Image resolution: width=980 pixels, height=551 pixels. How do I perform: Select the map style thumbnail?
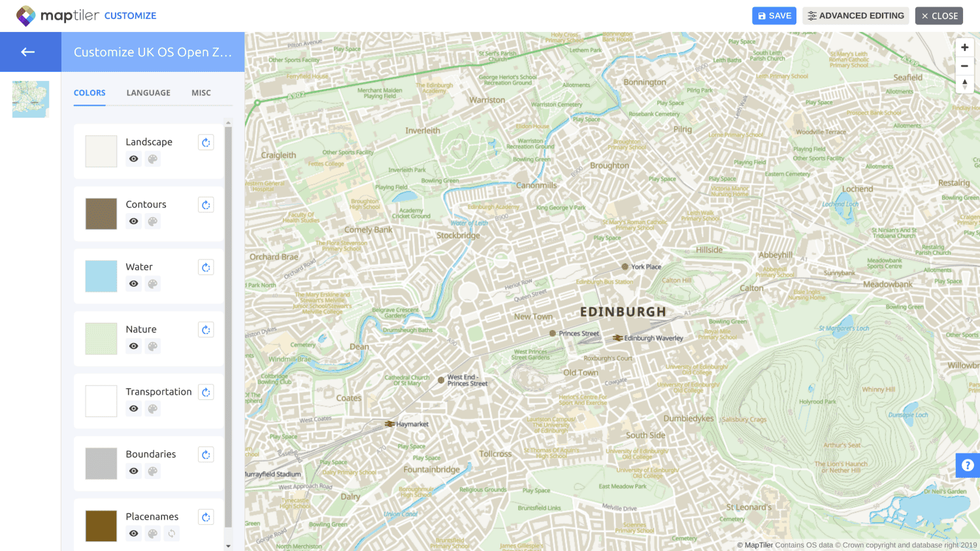tap(31, 99)
